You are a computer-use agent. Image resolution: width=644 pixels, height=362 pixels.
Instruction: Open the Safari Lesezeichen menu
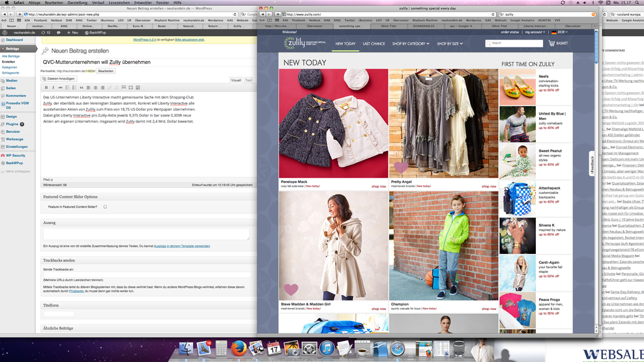tap(119, 3)
